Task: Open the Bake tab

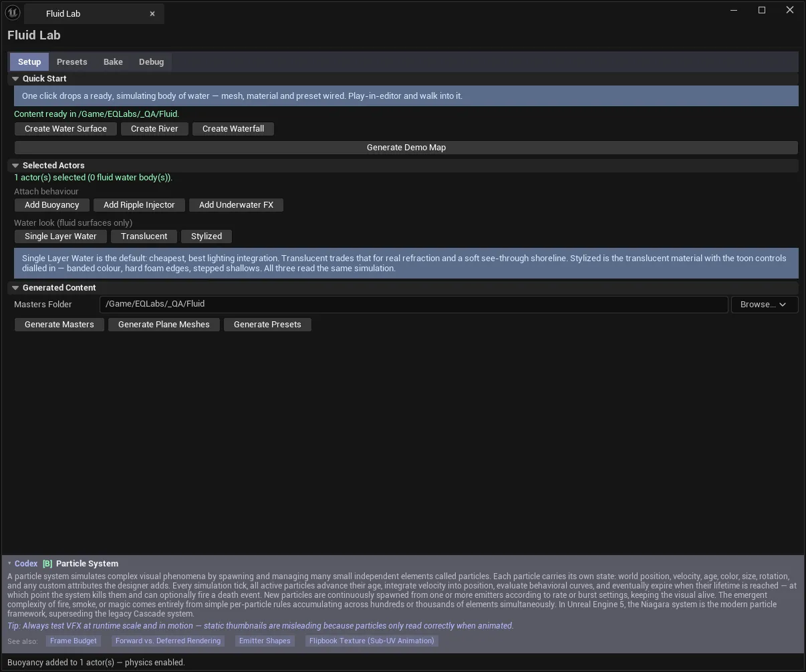Action: 113,61
